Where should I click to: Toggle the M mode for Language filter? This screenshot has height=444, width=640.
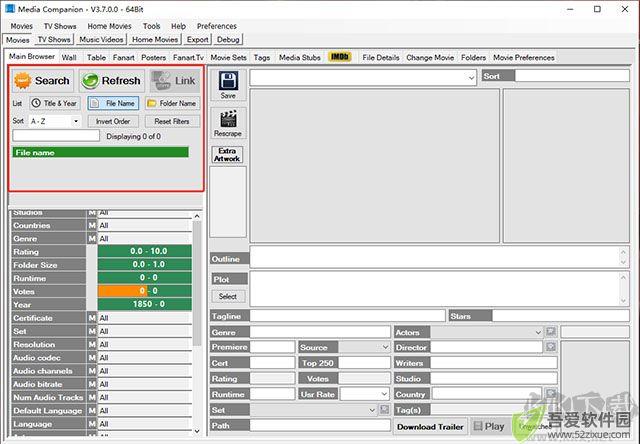pos(92,424)
